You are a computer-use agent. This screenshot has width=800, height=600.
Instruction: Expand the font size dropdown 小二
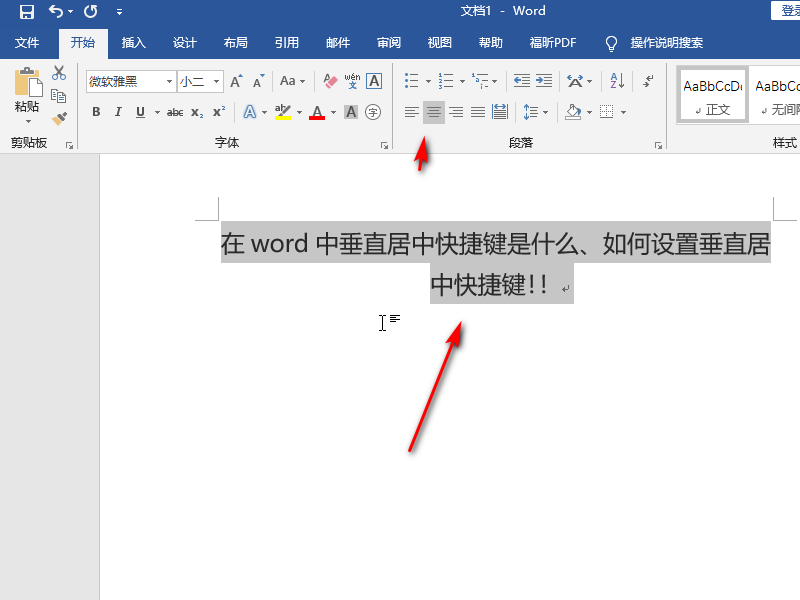point(216,81)
